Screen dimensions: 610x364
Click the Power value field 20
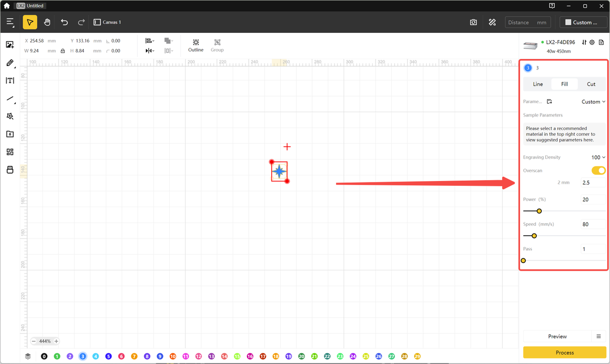point(593,200)
